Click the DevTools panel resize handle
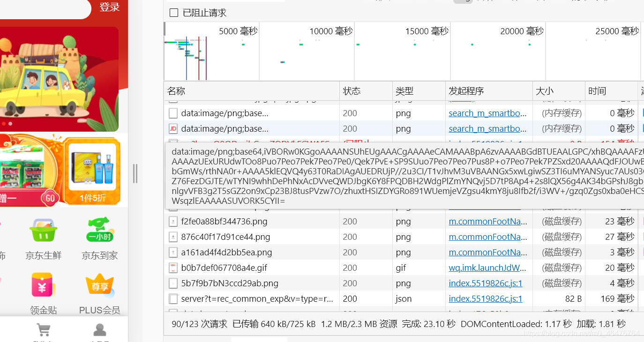Image resolution: width=644 pixels, height=342 pixels. (x=135, y=173)
